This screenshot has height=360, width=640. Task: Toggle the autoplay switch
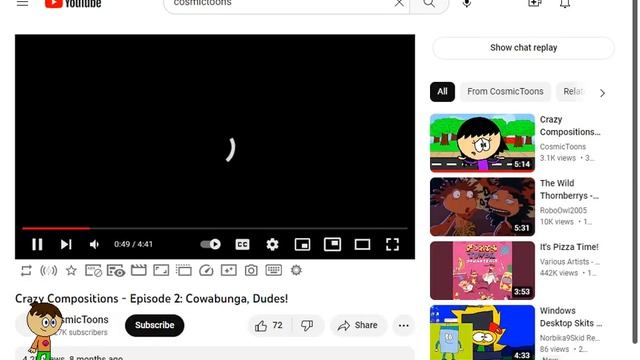(211, 244)
